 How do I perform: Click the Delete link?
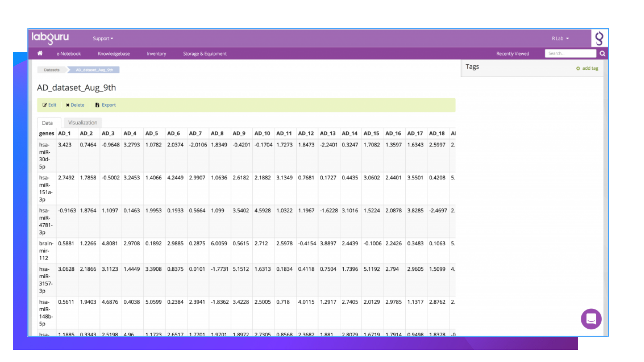[77, 105]
